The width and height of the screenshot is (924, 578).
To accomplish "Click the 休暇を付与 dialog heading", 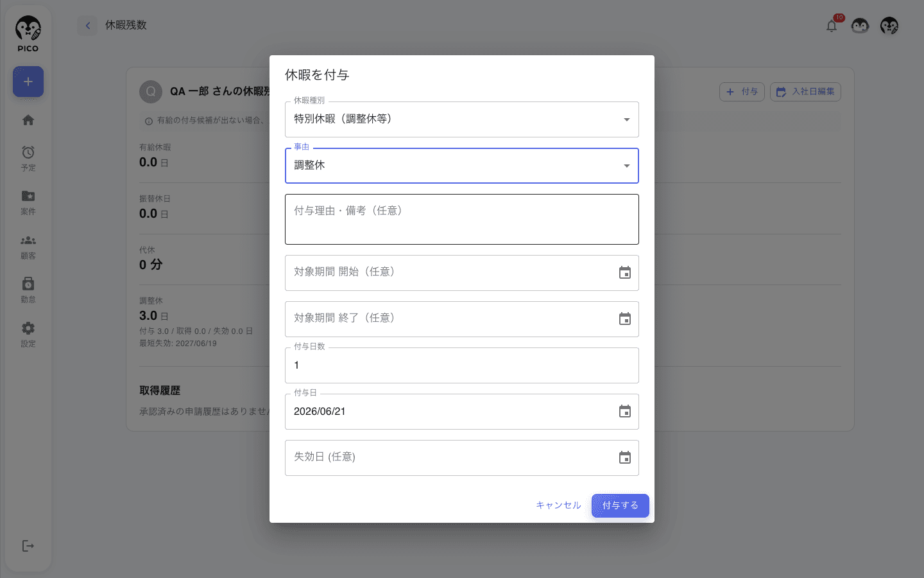I will pyautogui.click(x=317, y=75).
